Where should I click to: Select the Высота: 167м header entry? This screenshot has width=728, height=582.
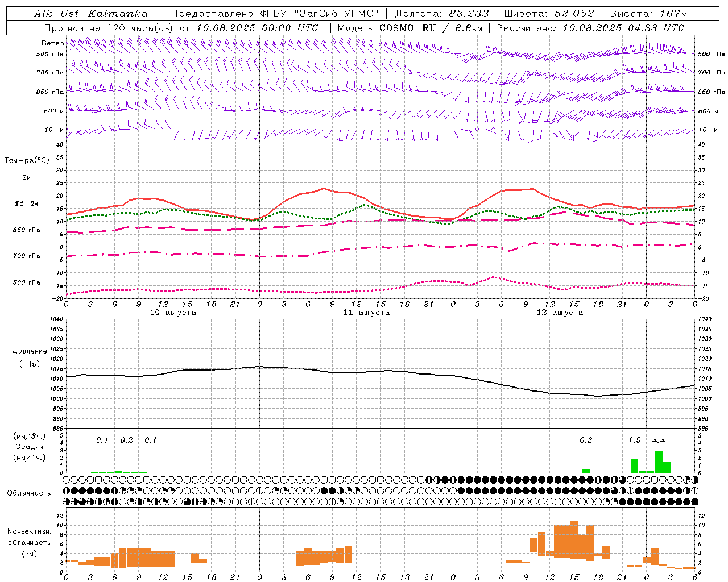pyautogui.click(x=648, y=14)
